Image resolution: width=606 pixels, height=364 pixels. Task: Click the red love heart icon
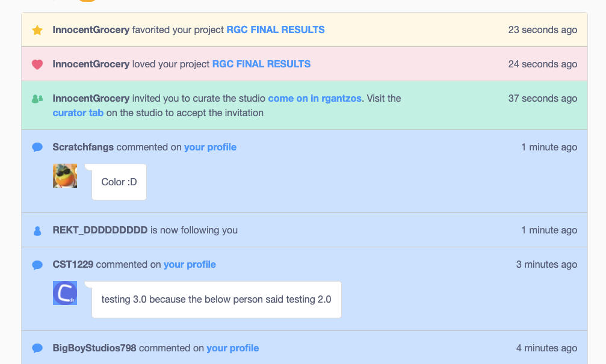click(37, 64)
